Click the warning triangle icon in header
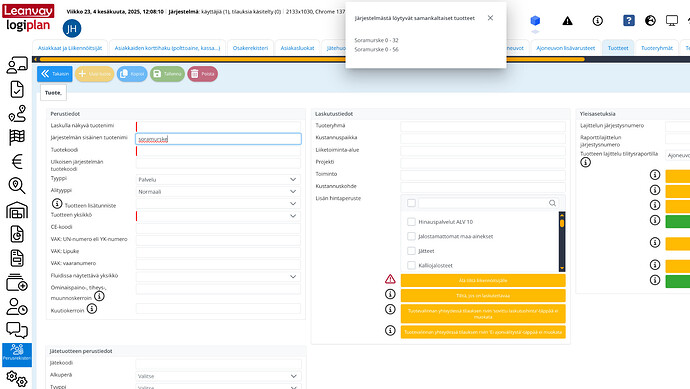This screenshot has height=389, width=690. [567, 21]
